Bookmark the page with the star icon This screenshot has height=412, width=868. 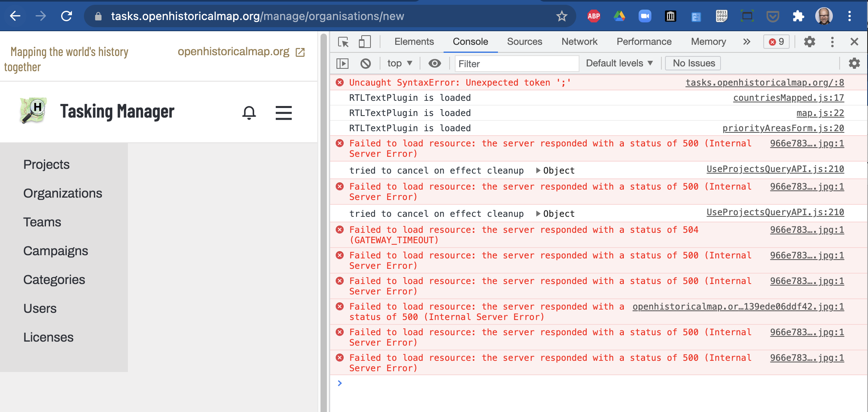(562, 16)
